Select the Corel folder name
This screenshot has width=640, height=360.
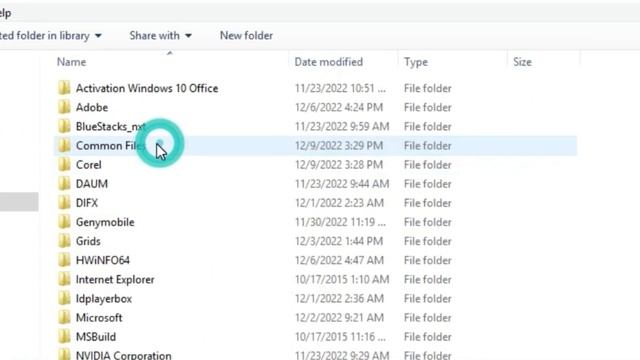pos(89,165)
